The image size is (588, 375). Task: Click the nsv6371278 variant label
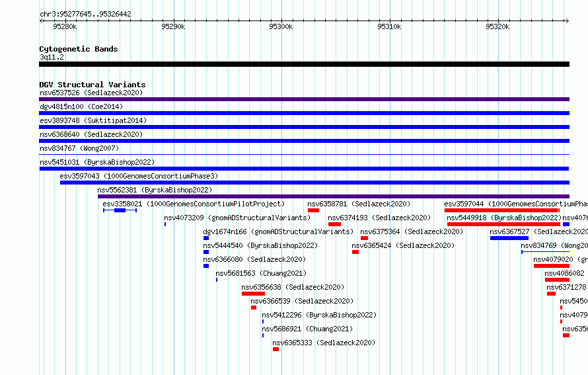[x=566, y=287]
